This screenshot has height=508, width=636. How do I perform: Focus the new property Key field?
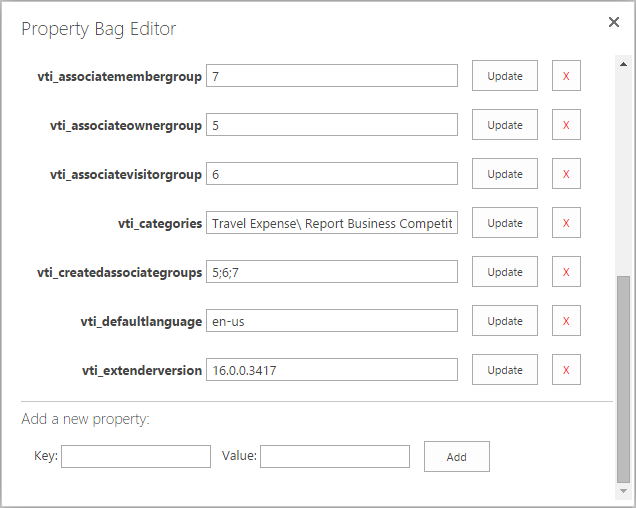pos(136,456)
